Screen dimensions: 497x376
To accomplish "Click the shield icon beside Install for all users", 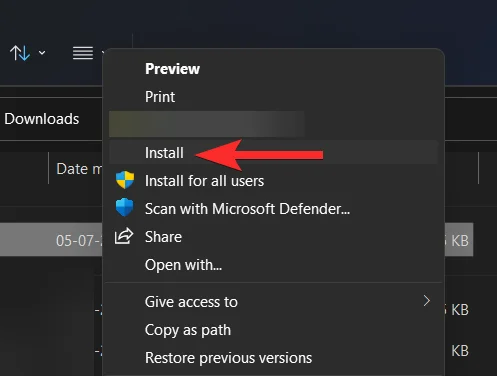I will [x=125, y=180].
